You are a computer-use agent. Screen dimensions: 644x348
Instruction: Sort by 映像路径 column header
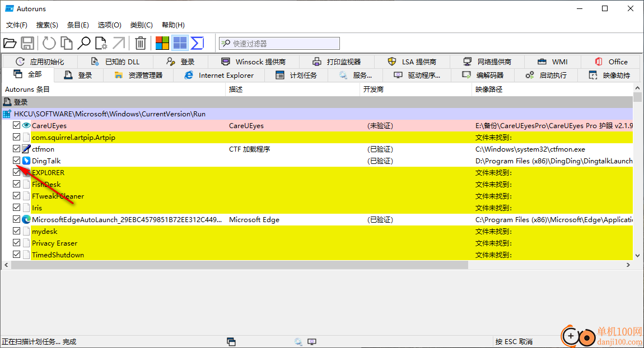(x=552, y=90)
